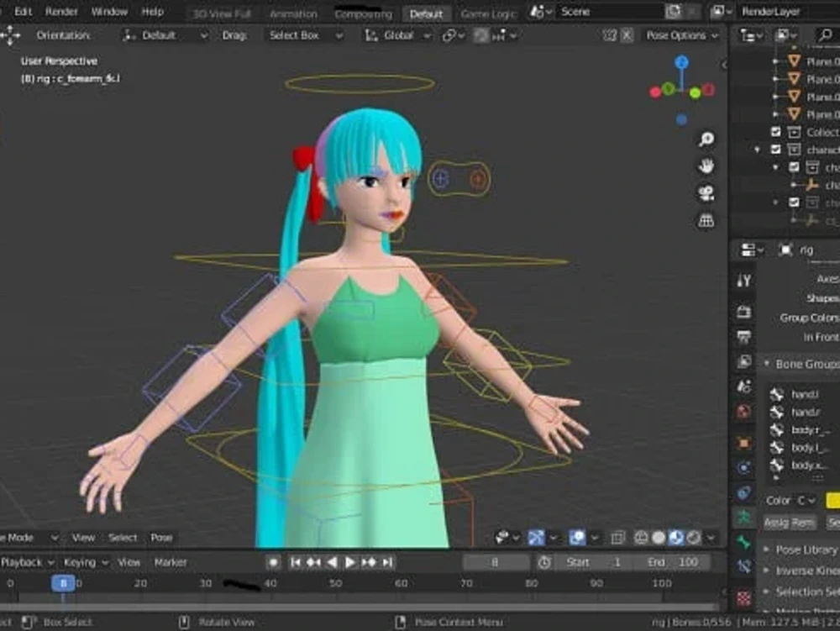840x631 pixels.
Task: Open the Pose Options dropdown
Action: [x=681, y=35]
